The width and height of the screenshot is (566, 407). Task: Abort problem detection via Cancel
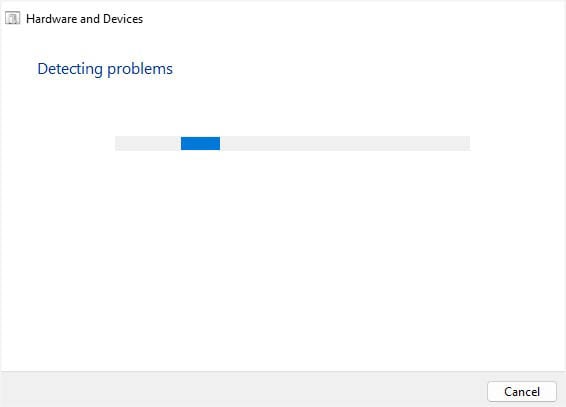(x=522, y=391)
